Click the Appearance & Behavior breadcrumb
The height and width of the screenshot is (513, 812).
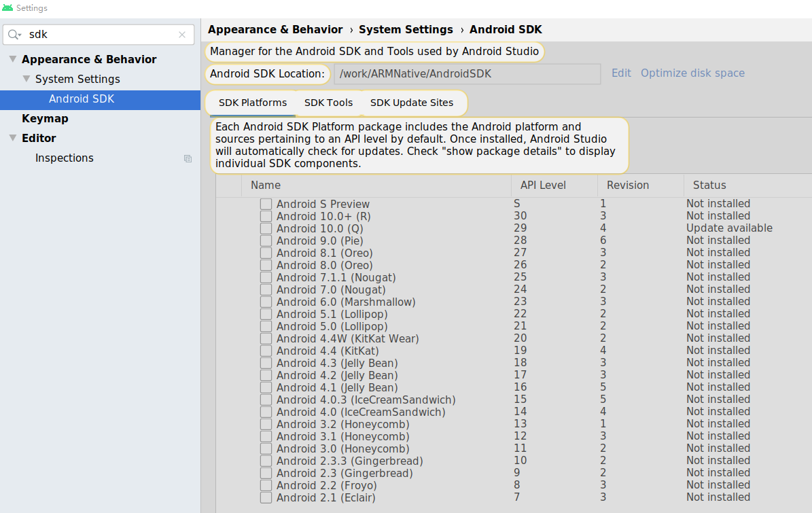pyautogui.click(x=275, y=29)
